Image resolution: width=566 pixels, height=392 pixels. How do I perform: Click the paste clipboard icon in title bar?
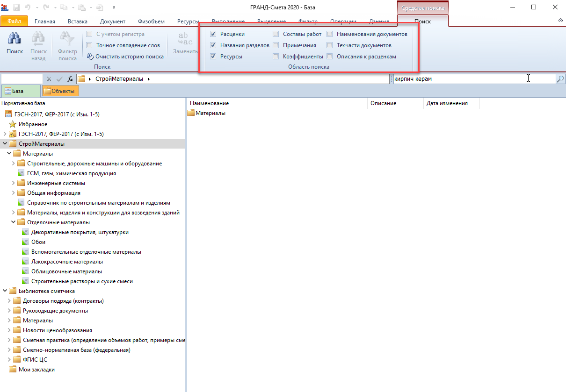coord(82,7)
